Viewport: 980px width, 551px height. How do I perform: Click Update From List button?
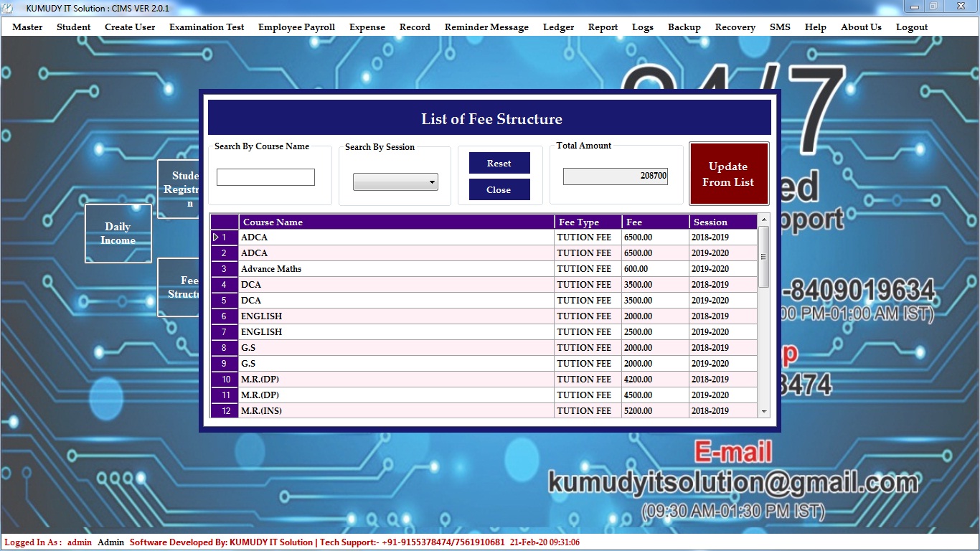tap(728, 174)
